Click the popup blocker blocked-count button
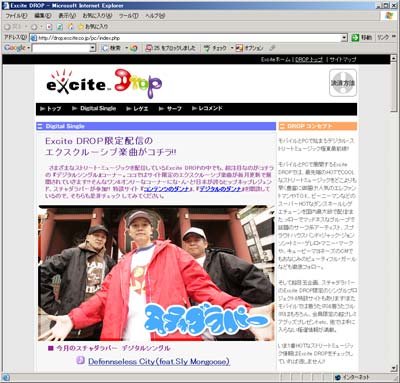This screenshot has width=400, height=383. [170, 48]
